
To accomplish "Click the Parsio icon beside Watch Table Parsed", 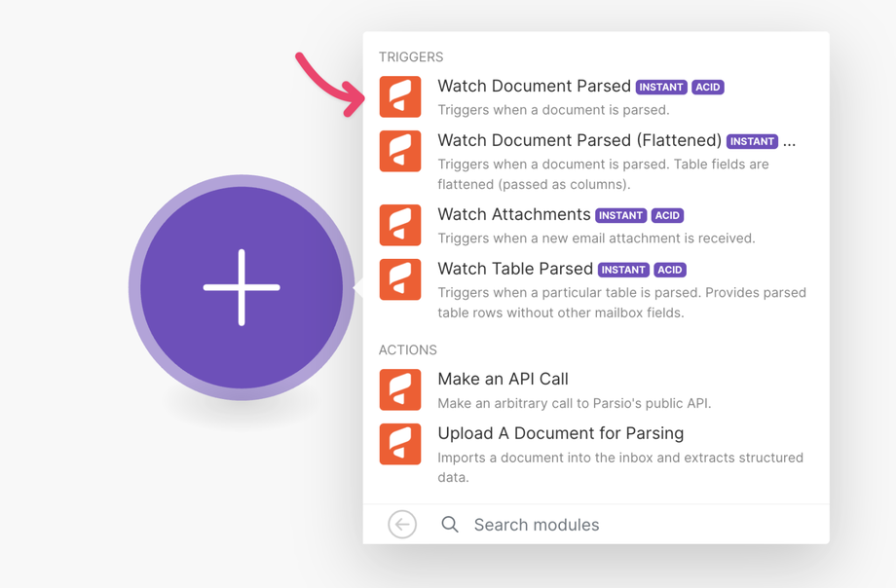I will coord(400,279).
